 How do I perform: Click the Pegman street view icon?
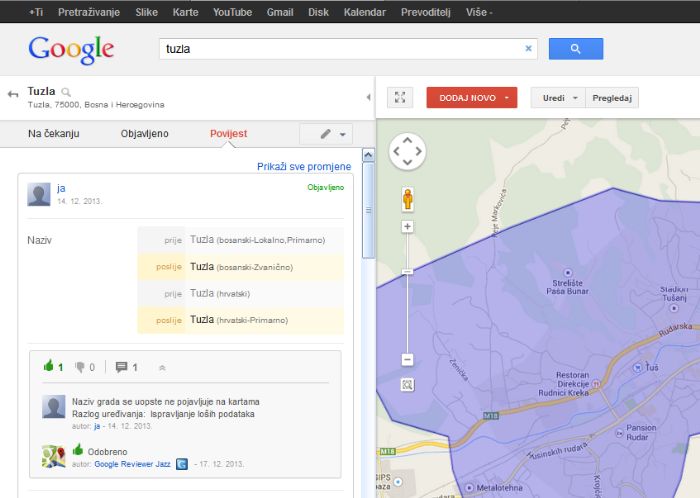point(407,199)
